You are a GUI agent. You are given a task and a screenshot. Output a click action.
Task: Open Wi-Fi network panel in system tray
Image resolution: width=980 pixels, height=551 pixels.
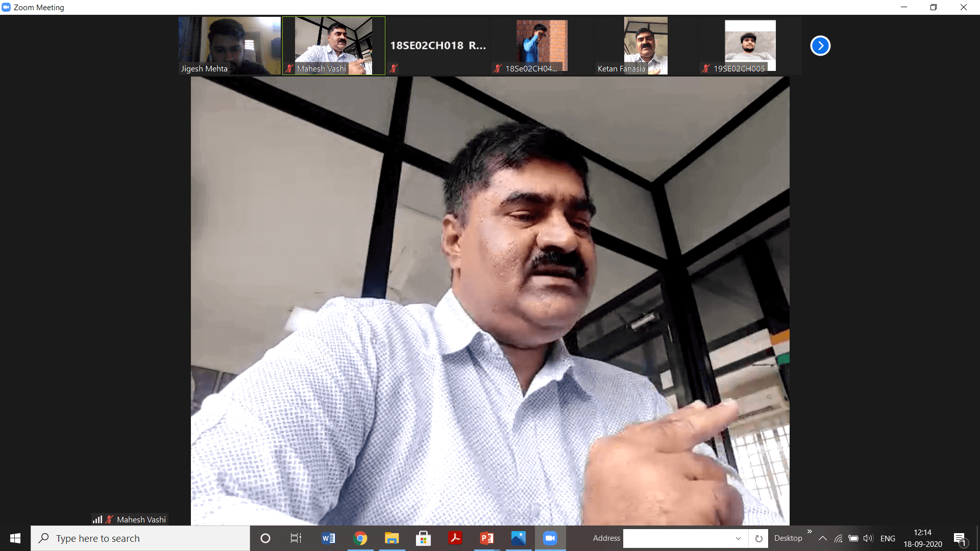click(x=838, y=538)
